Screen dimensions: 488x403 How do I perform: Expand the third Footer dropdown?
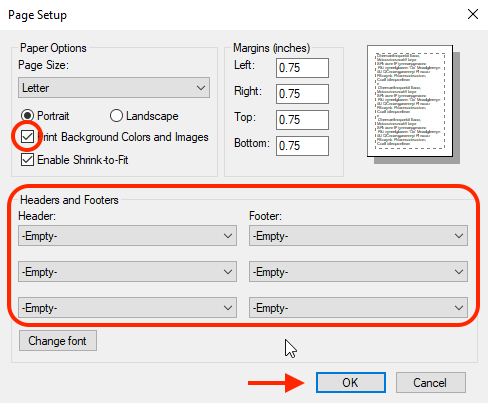click(358, 308)
